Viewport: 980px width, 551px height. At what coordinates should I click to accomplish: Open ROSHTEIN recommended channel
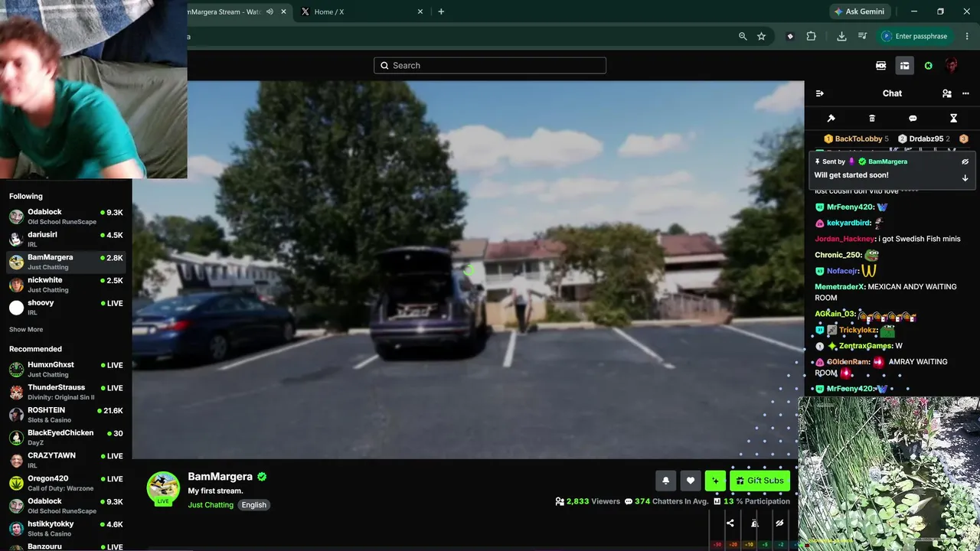(x=66, y=415)
